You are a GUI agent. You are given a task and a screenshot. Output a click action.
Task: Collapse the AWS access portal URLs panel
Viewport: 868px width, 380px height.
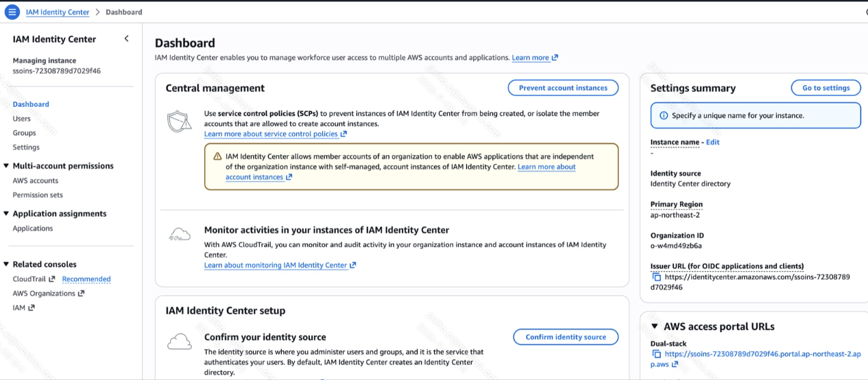[x=655, y=326]
